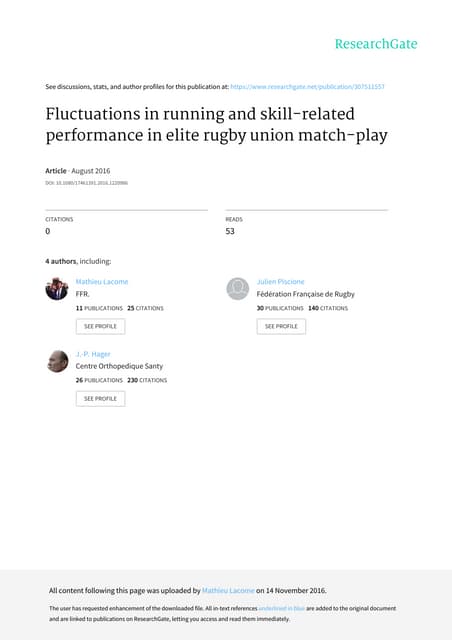Click '230 CITATIONS' under J.-P. Hager
The width and height of the screenshot is (452, 640).
(147, 380)
